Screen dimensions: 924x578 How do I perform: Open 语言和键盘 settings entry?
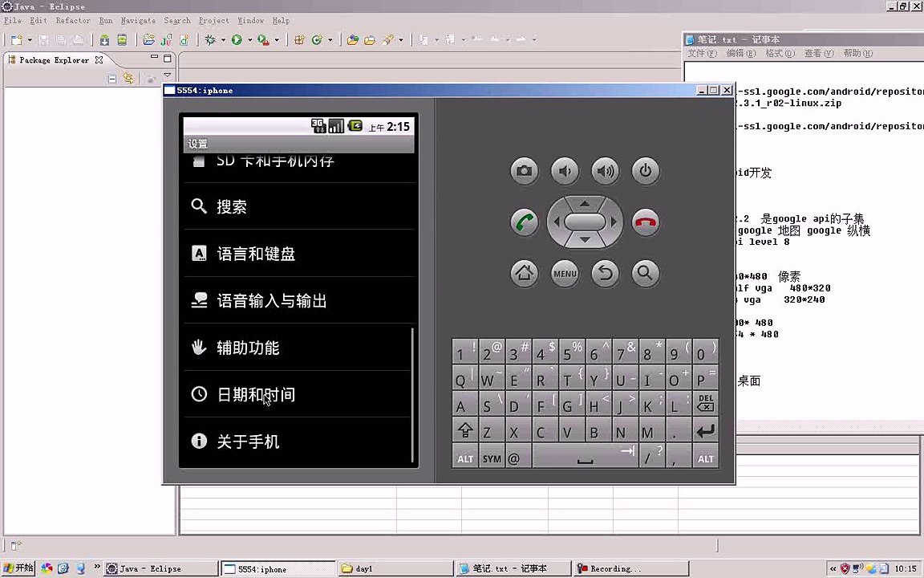point(298,254)
